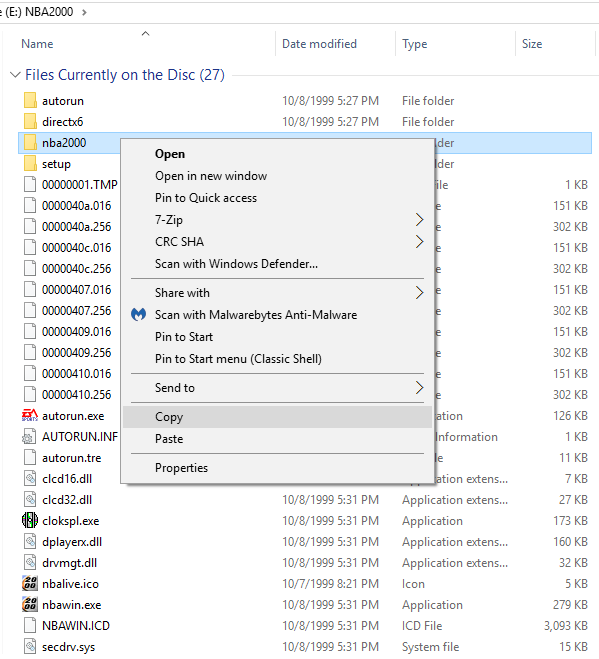Select the 00000410.016 file name
The height and width of the screenshot is (659, 599).
(77, 374)
